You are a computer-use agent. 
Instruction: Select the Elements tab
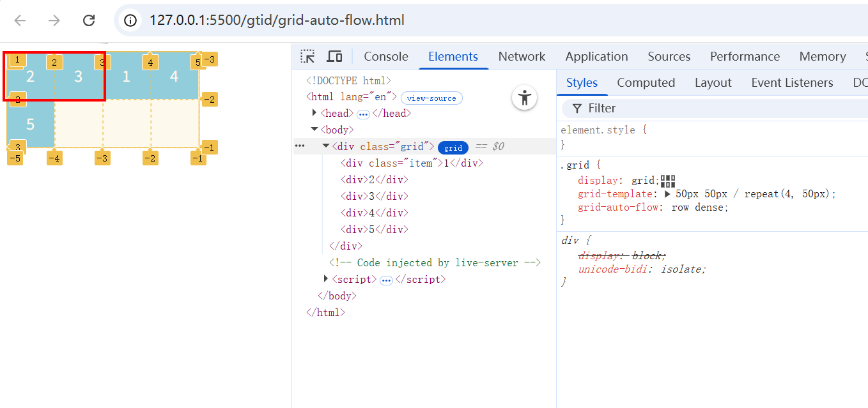point(453,56)
